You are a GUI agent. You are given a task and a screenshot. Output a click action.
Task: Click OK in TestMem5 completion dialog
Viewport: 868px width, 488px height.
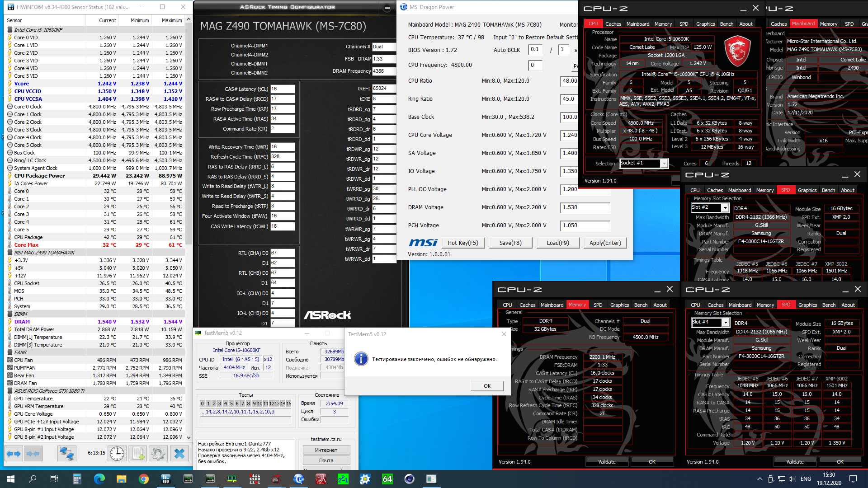pyautogui.click(x=487, y=386)
